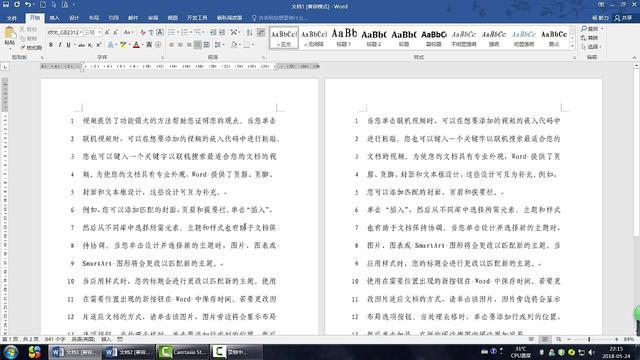640x360 pixels.
Task: Click the Decrease Indent icon
Action: [x=213, y=32]
